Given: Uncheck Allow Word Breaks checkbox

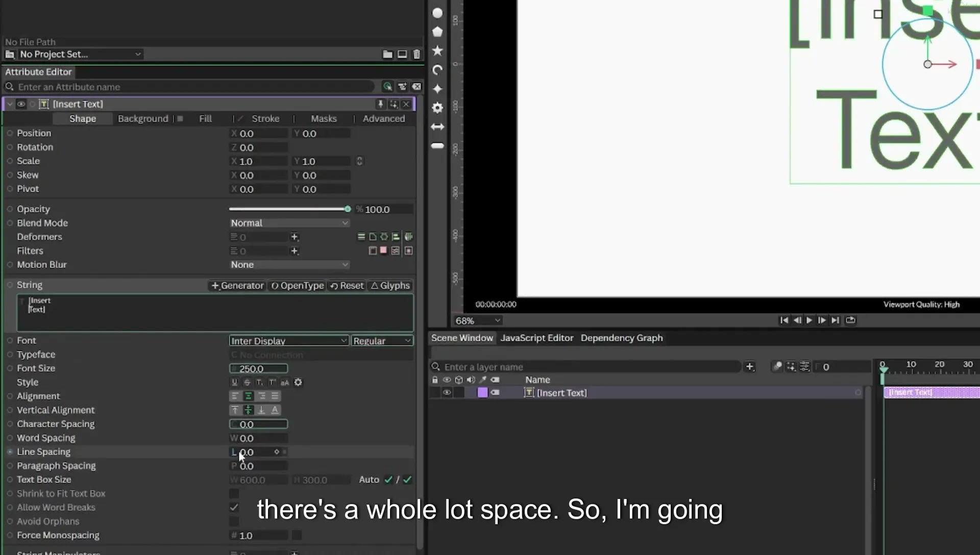Looking at the screenshot, I should [x=234, y=507].
